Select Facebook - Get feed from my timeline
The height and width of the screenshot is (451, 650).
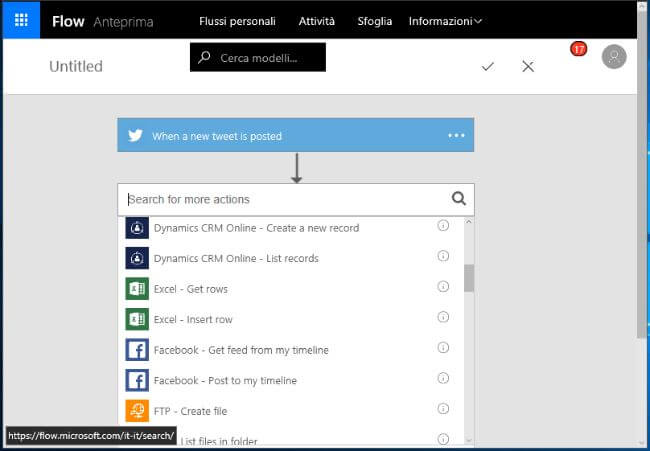[241, 350]
